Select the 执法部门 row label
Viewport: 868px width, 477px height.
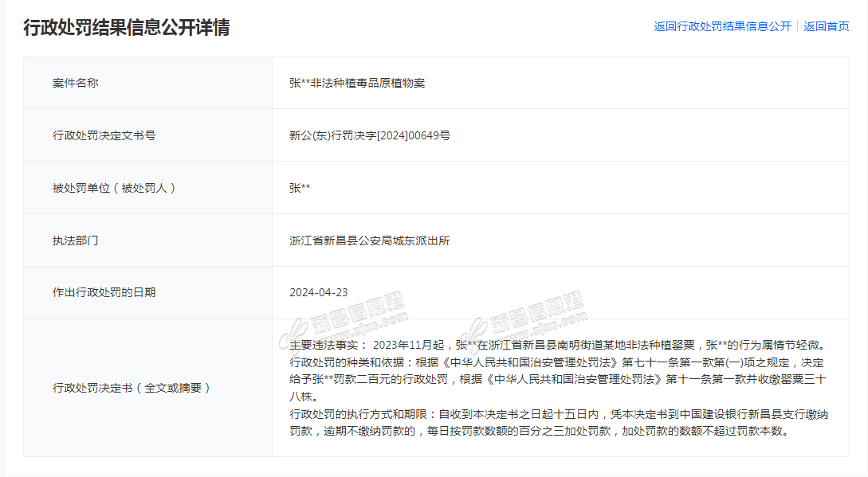(x=76, y=240)
